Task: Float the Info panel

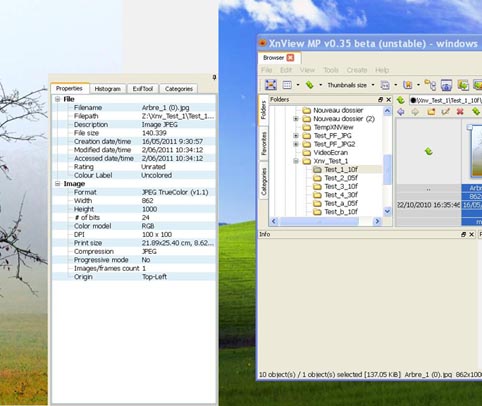Action: tap(463, 235)
